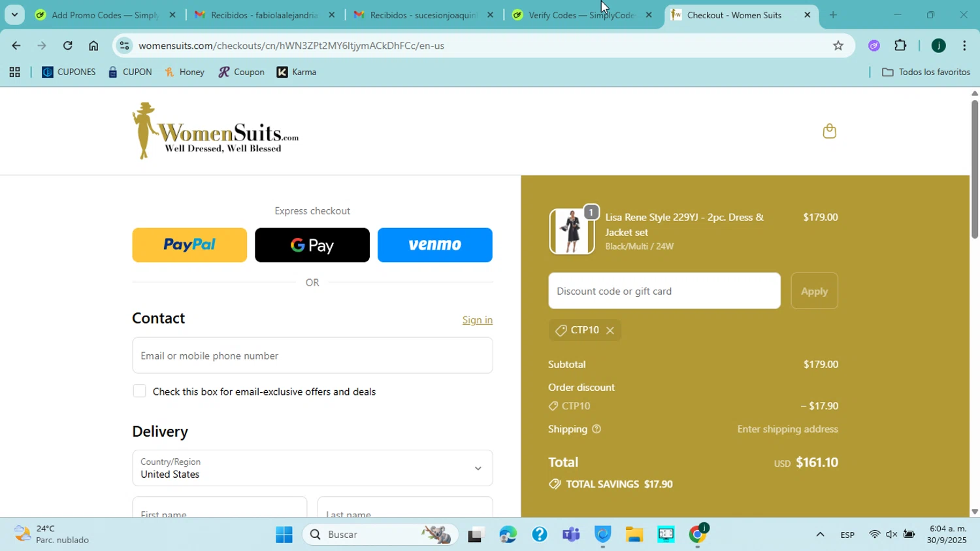980x551 pixels.
Task: Go forward in browser history
Action: pos(42,46)
